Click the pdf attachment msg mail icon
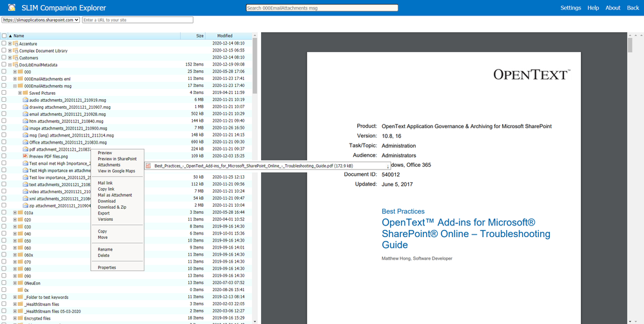 pos(25,149)
